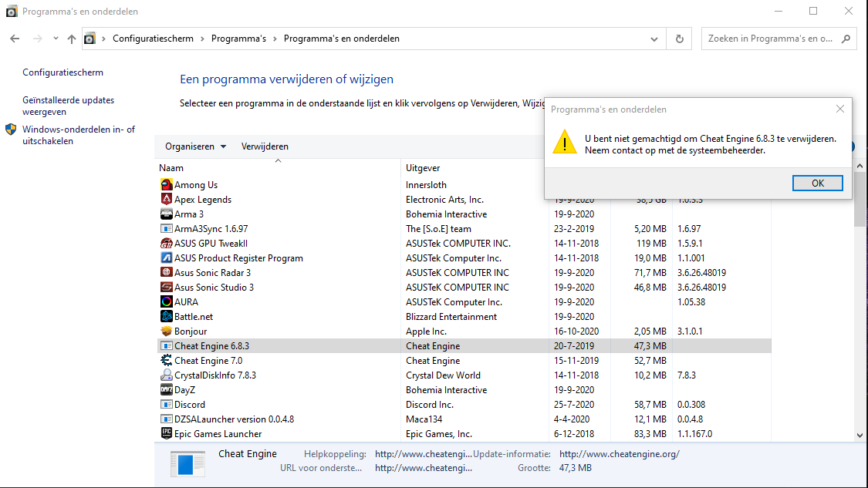Confirm the dialog with OK
The image size is (868, 488).
[818, 183]
